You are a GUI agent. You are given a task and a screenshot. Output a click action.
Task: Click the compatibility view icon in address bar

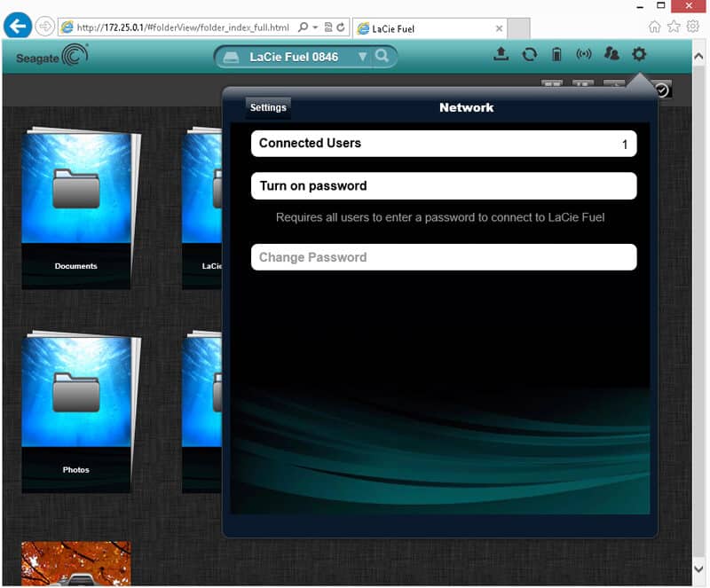point(328,27)
